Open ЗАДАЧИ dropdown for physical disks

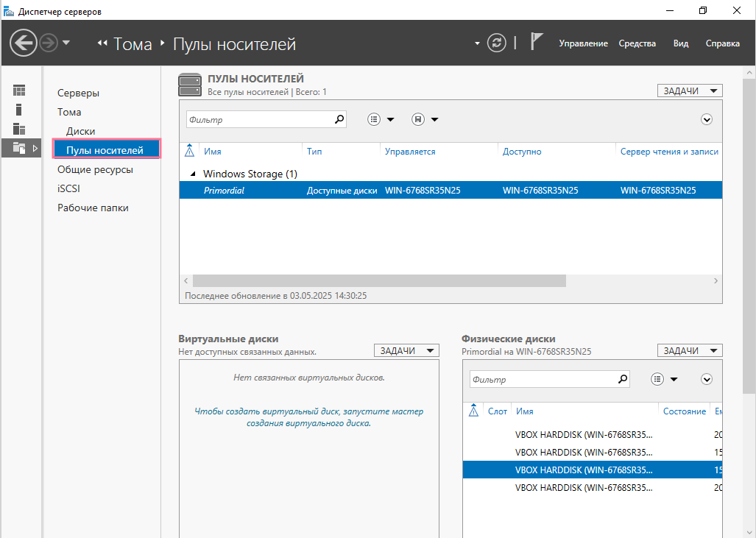(690, 351)
